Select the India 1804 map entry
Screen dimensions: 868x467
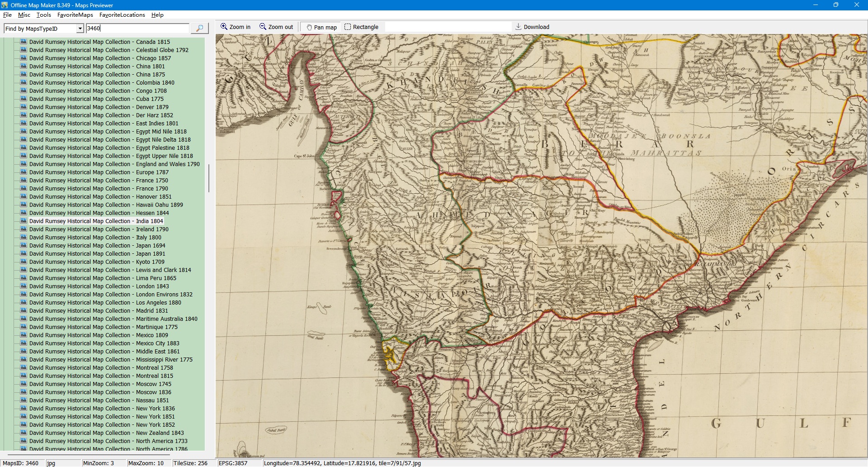point(96,221)
